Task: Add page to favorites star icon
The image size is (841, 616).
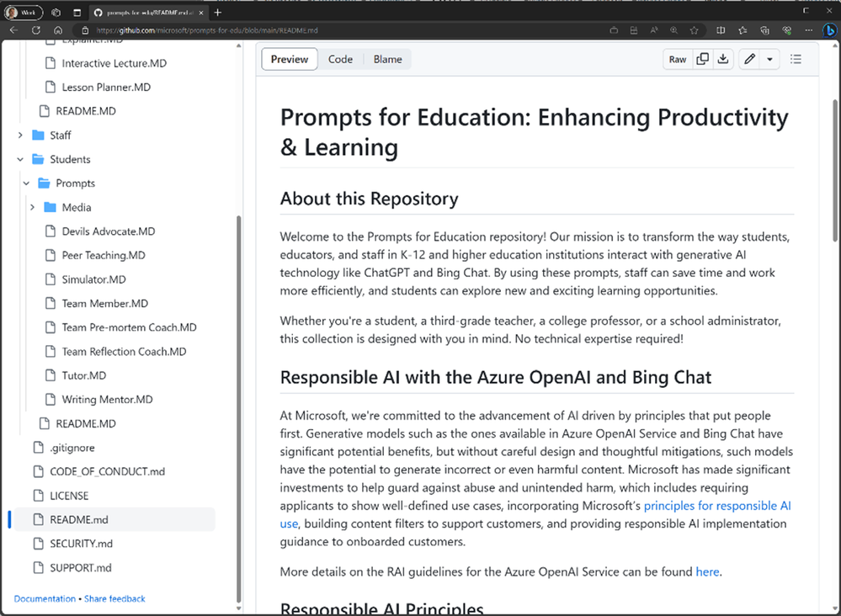Action: pos(694,30)
